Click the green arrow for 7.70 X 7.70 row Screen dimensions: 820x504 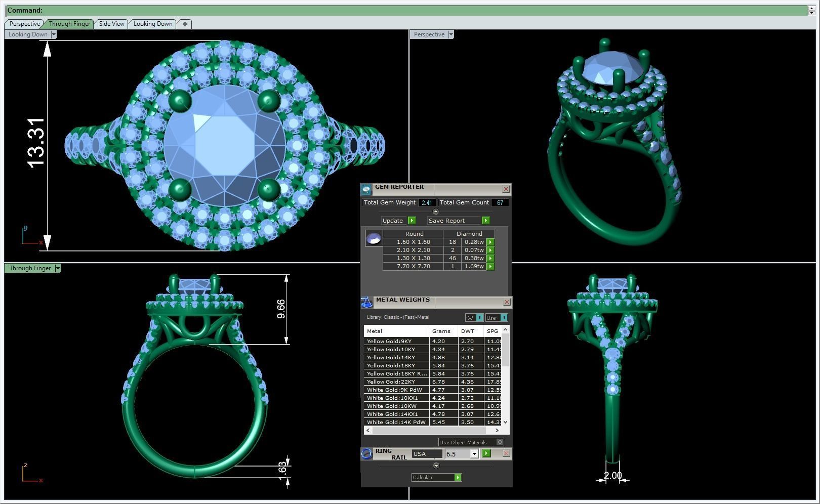(490, 266)
